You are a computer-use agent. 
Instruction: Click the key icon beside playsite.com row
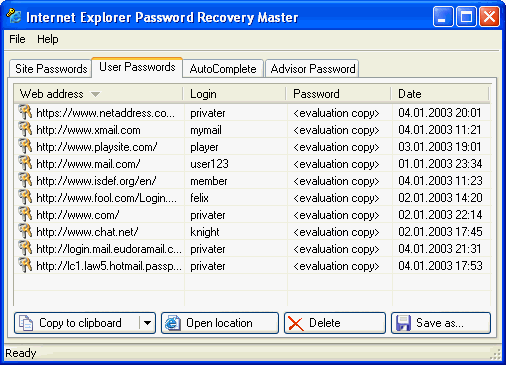(x=25, y=146)
